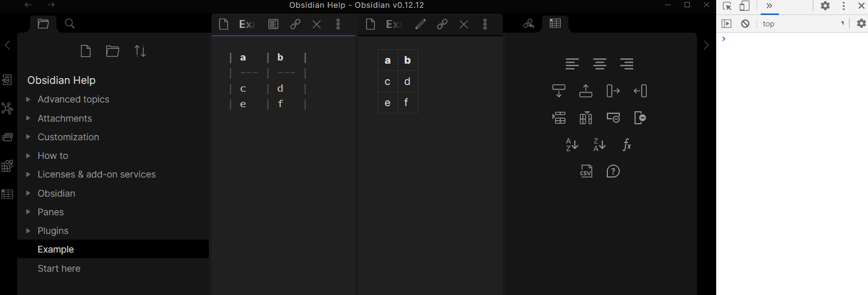Collapse the right sidebar with chevron
This screenshot has width=868, height=295.
[706, 46]
